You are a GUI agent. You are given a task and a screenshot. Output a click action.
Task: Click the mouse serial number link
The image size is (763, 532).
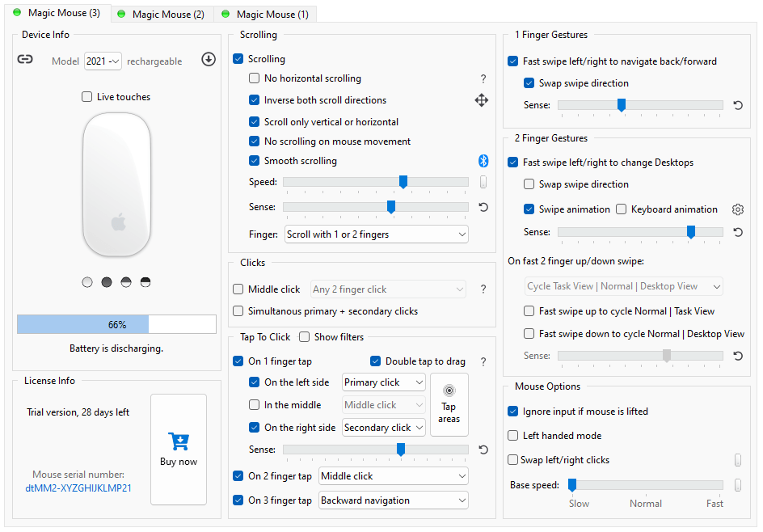(x=78, y=488)
